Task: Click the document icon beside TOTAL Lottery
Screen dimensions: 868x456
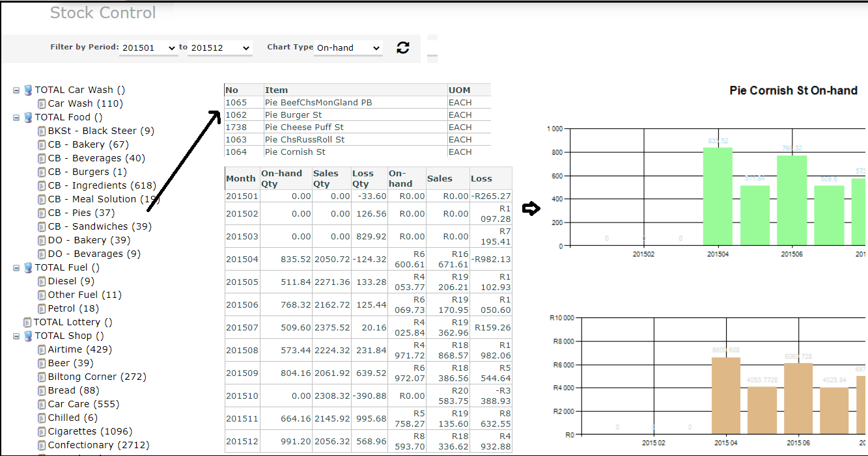Action: (27, 323)
